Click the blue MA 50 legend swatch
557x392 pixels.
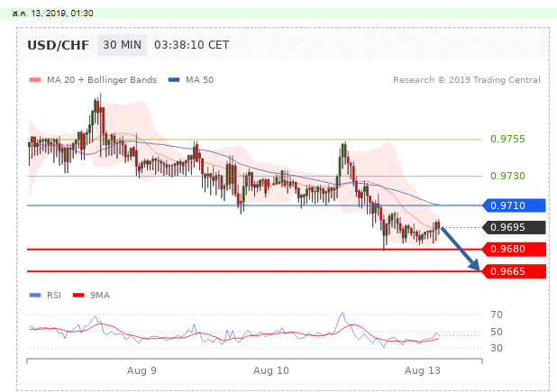[x=174, y=80]
